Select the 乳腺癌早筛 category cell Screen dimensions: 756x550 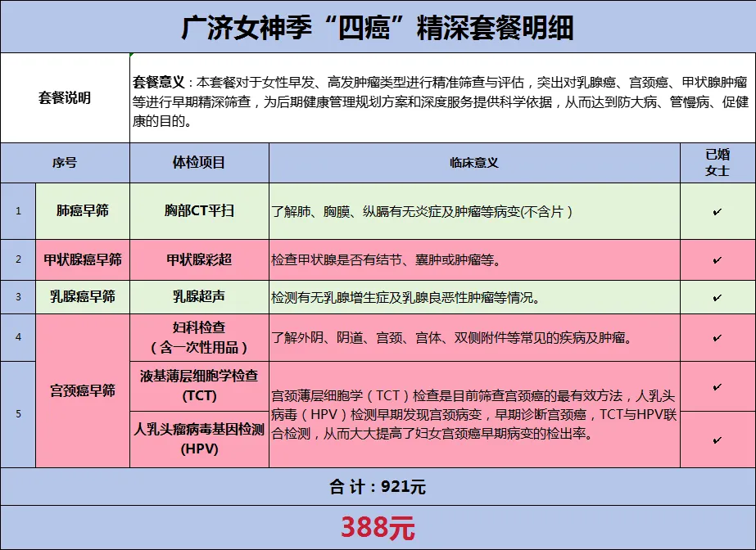pos(82,297)
